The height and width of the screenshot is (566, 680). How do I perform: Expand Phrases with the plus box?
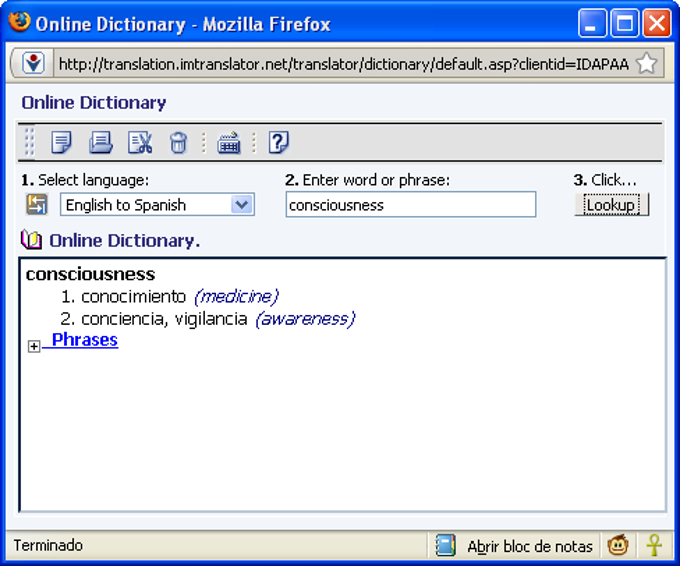pos(34,346)
